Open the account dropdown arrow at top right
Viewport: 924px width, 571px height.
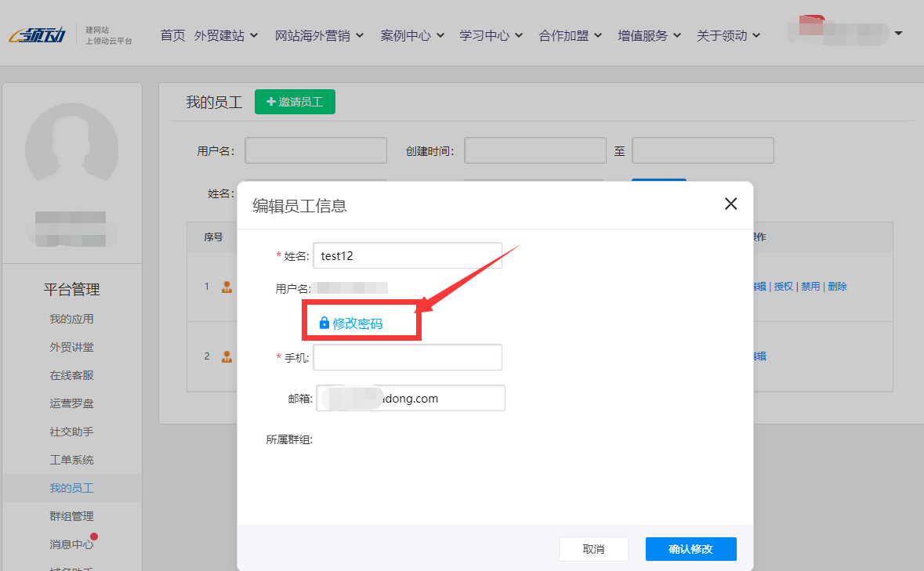click(897, 35)
